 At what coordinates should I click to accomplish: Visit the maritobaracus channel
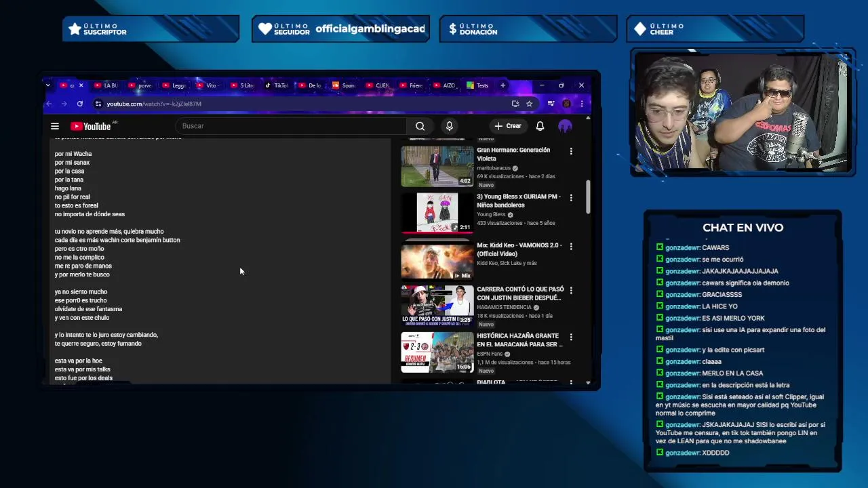[494, 168]
